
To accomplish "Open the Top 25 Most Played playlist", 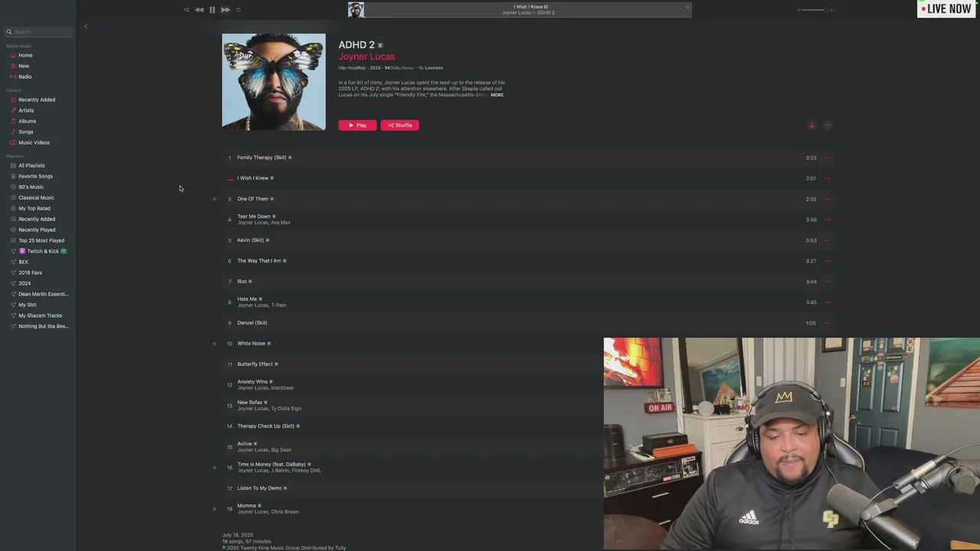I will (x=41, y=240).
